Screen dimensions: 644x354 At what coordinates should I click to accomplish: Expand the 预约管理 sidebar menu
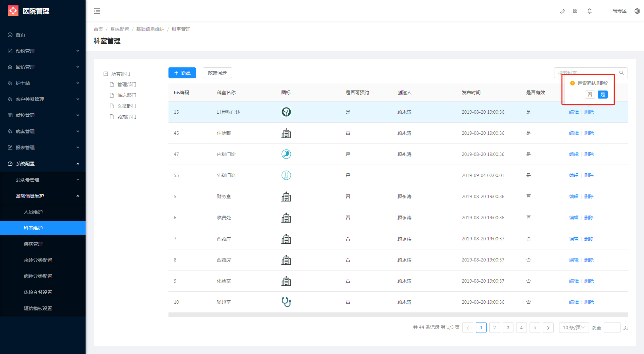43,51
